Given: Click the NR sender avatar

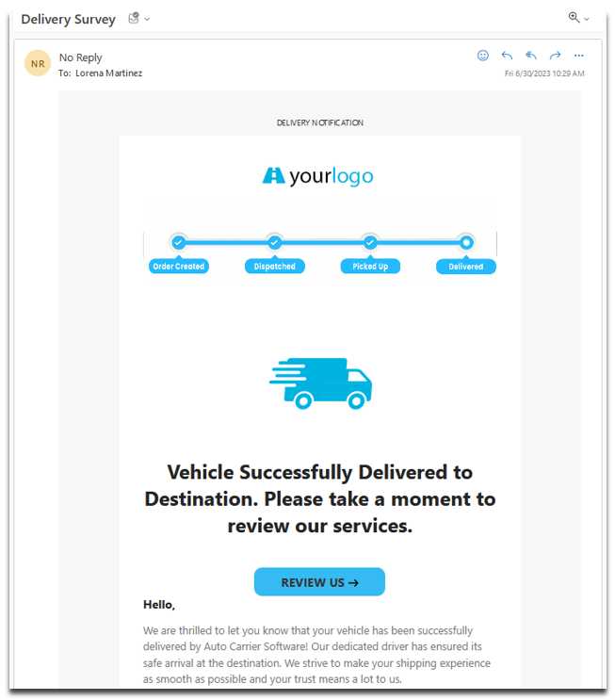Looking at the screenshot, I should point(38,63).
